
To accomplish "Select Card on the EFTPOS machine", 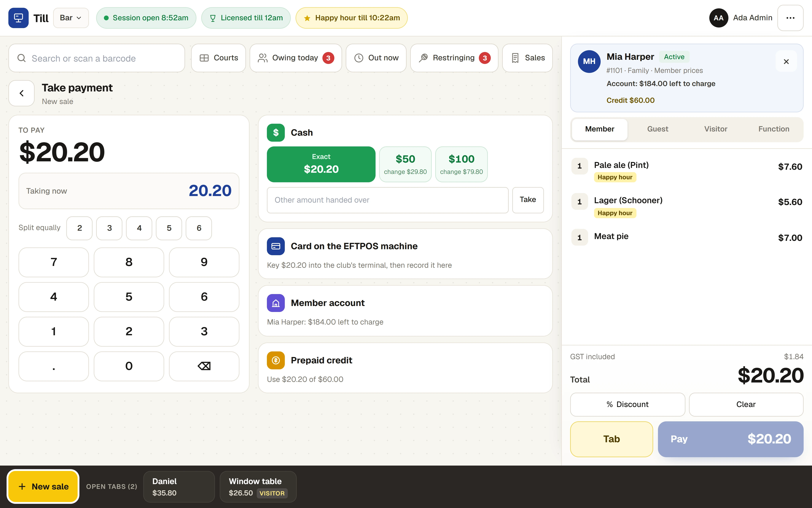I will 405,254.
